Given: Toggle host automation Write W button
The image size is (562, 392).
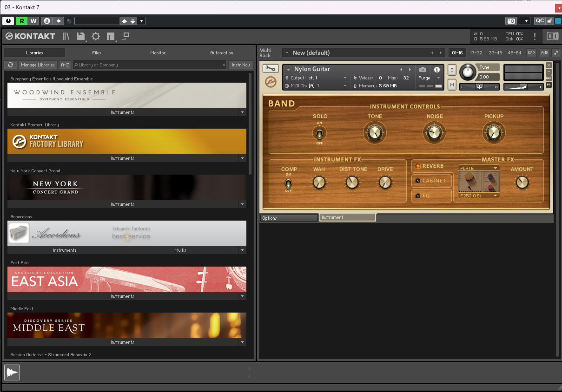Looking at the screenshot, I should [33, 21].
